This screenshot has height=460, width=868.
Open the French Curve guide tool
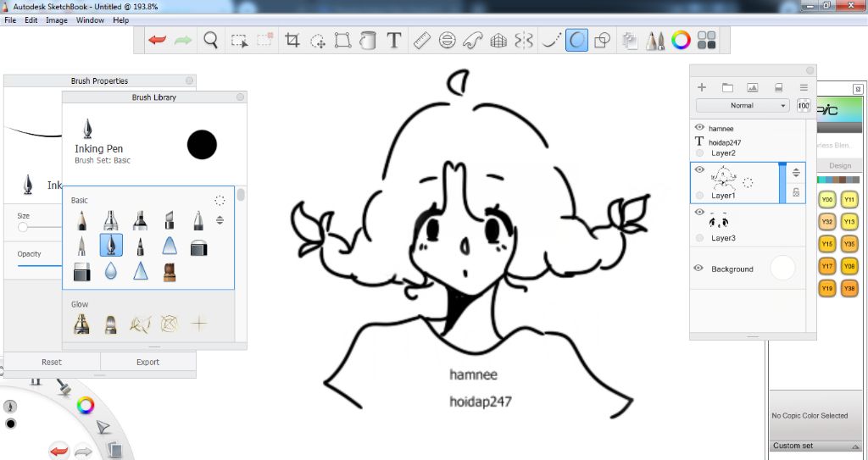[x=472, y=41]
